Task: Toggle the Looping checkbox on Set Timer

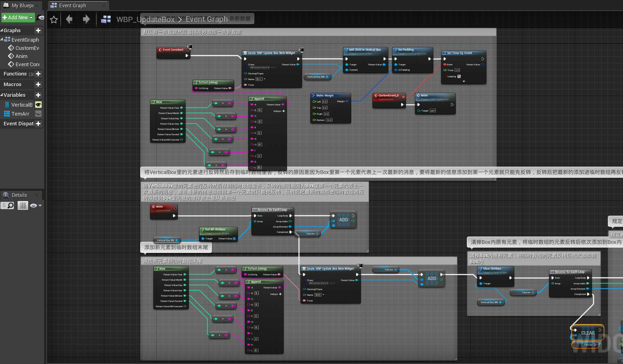Action: tap(459, 76)
